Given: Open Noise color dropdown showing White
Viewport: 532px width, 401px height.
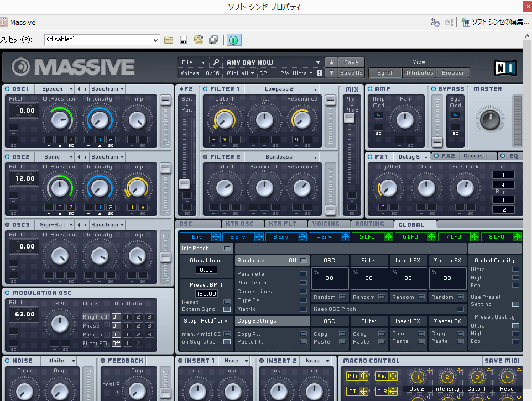Looking at the screenshot, I should [x=59, y=361].
